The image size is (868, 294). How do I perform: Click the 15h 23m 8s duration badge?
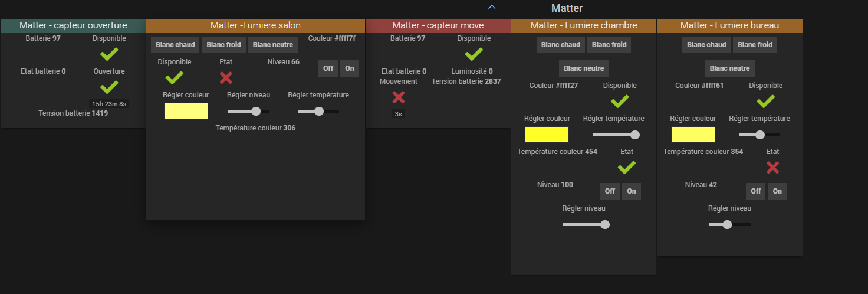click(x=109, y=104)
